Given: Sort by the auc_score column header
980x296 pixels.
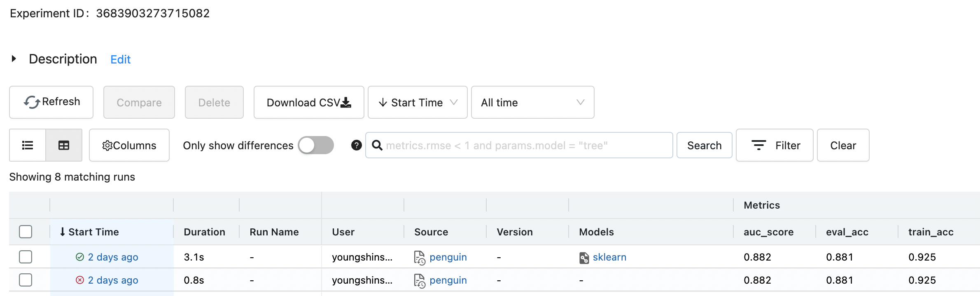Looking at the screenshot, I should point(768,232).
